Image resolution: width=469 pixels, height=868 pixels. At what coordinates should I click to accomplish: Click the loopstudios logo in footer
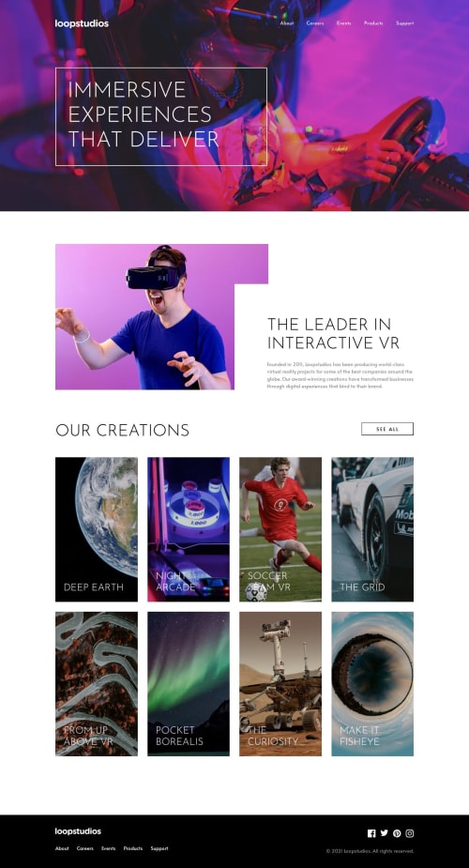pos(78,831)
